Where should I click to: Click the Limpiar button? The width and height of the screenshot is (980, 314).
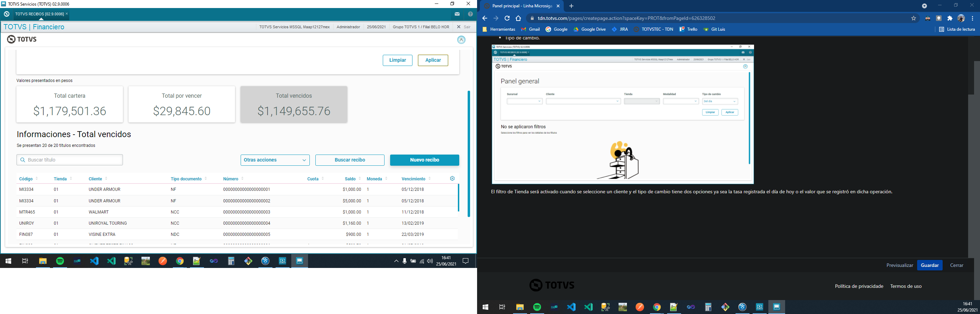tap(397, 60)
